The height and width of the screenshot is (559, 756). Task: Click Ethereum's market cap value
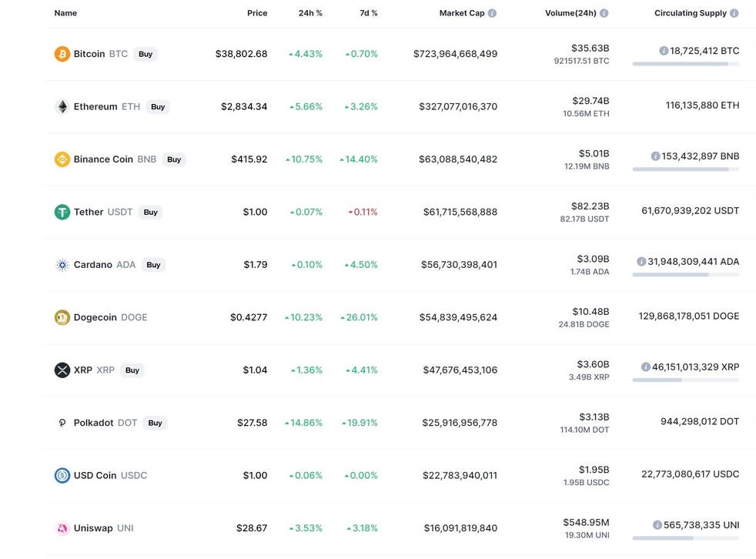coord(458,107)
